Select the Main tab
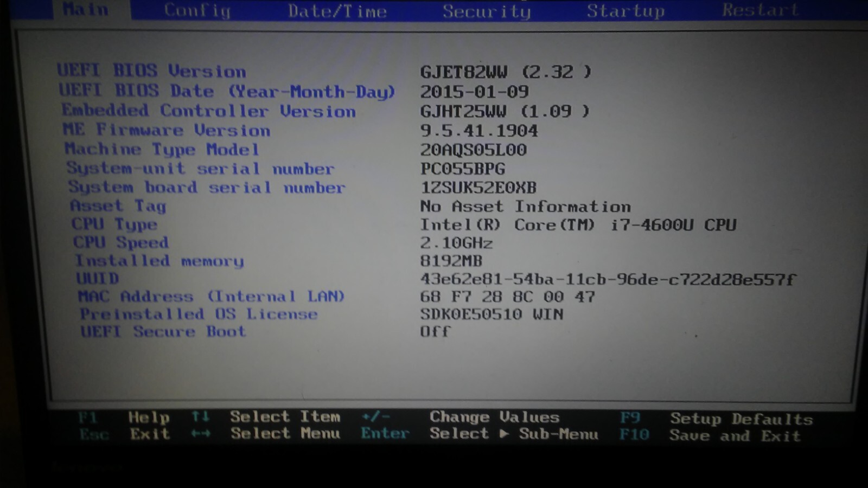This screenshot has width=868, height=488. tap(86, 9)
